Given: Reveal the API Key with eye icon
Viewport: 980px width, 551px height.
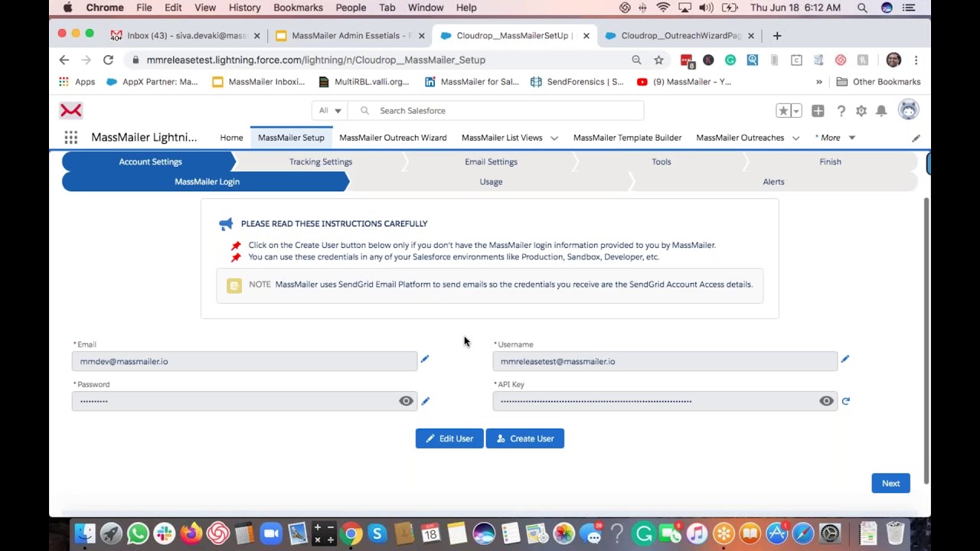Looking at the screenshot, I should pyautogui.click(x=826, y=401).
